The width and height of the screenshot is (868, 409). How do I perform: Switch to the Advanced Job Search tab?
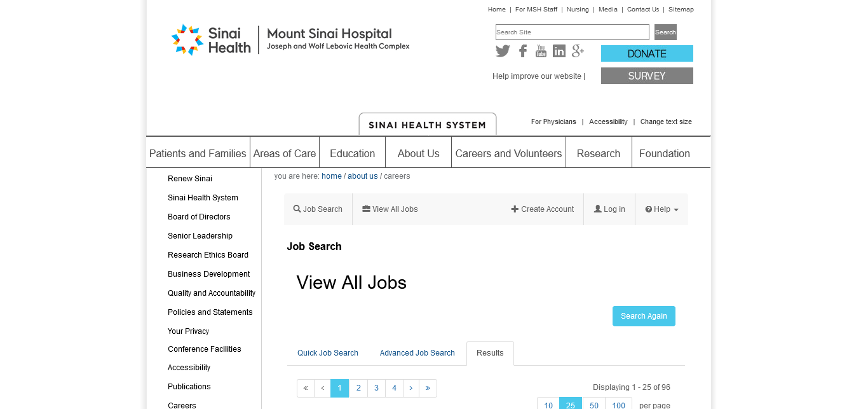coord(417,353)
